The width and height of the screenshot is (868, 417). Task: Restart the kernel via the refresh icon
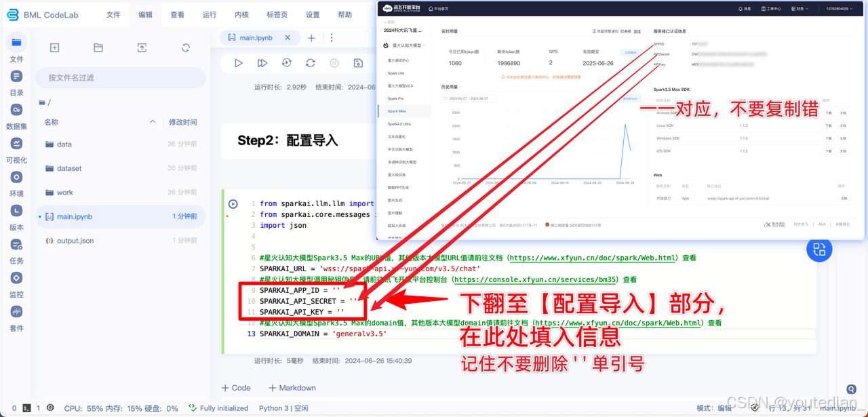tap(311, 63)
